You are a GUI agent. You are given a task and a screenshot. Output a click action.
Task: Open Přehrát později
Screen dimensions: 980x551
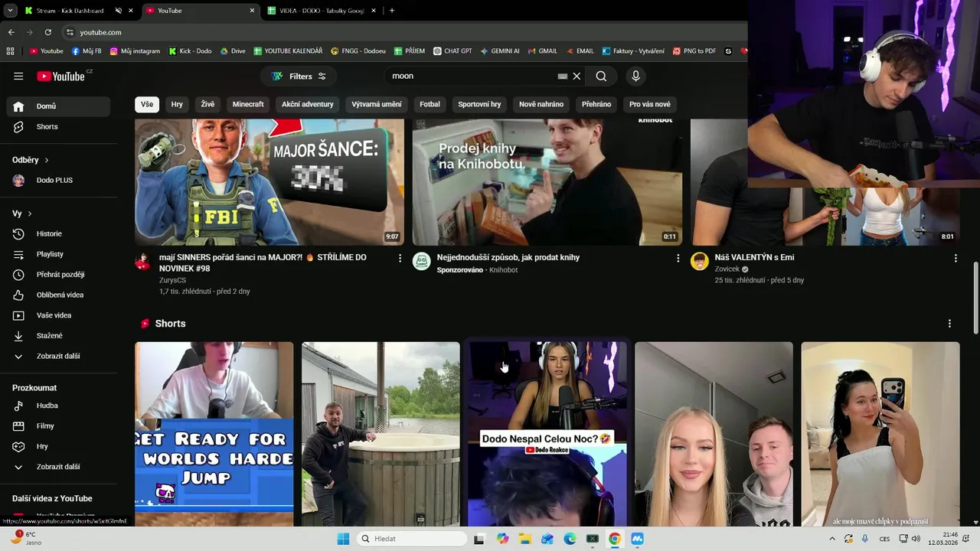tap(58, 274)
